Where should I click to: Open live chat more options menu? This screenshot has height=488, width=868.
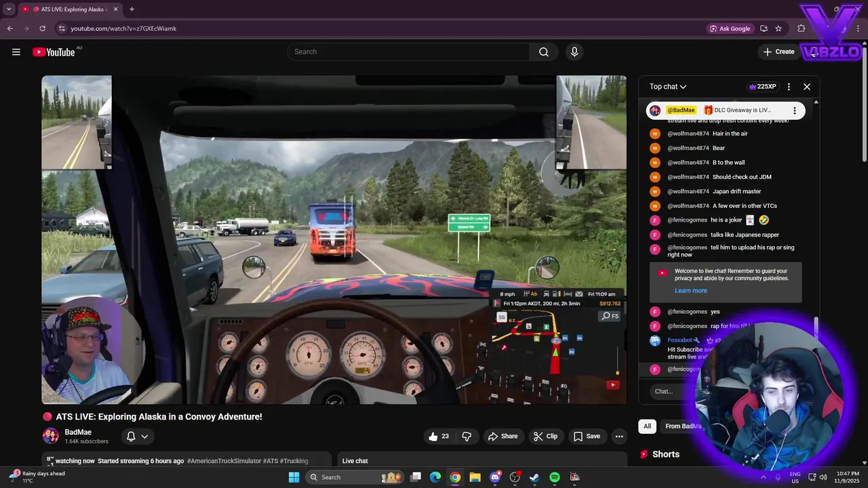pos(789,87)
